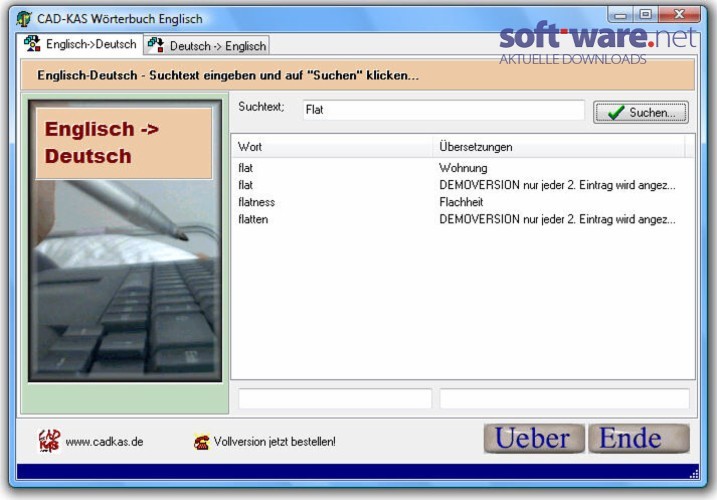
Task: Select the flatten result row
Action: point(463,219)
